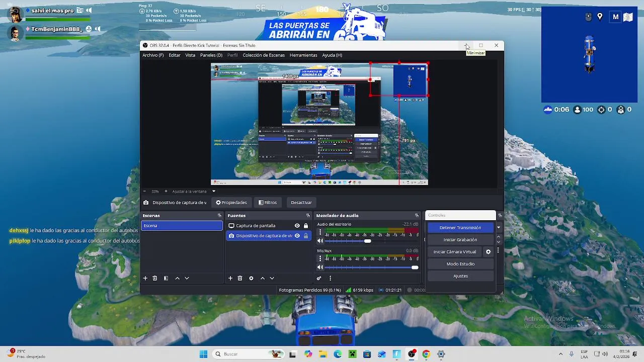Viewport: 644px width, 362px height.
Task: Select the Escena scene item
Action: (182, 226)
